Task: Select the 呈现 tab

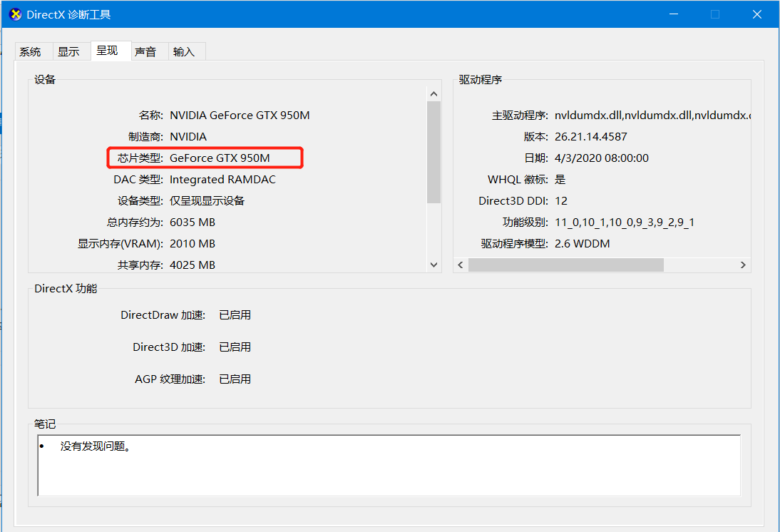Action: point(109,51)
